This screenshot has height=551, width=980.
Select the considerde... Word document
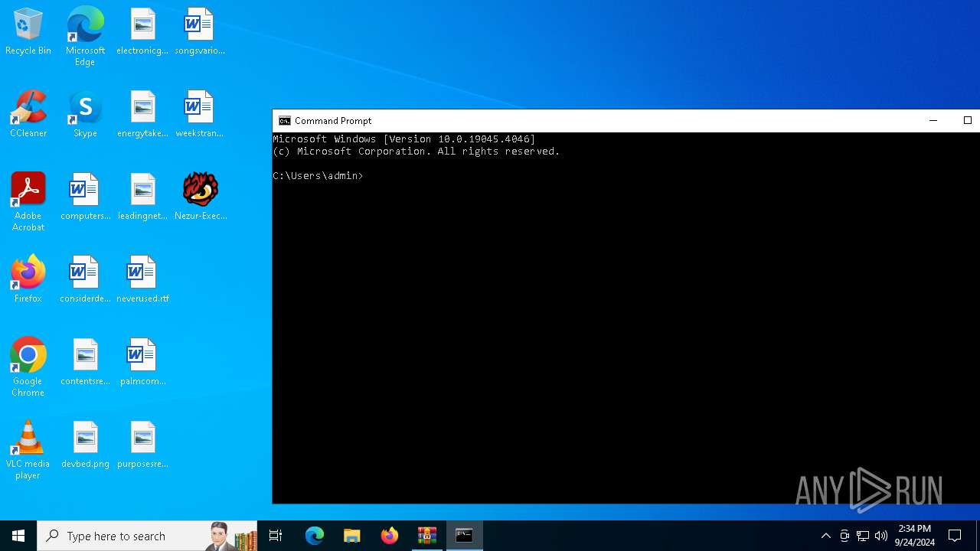pos(85,280)
